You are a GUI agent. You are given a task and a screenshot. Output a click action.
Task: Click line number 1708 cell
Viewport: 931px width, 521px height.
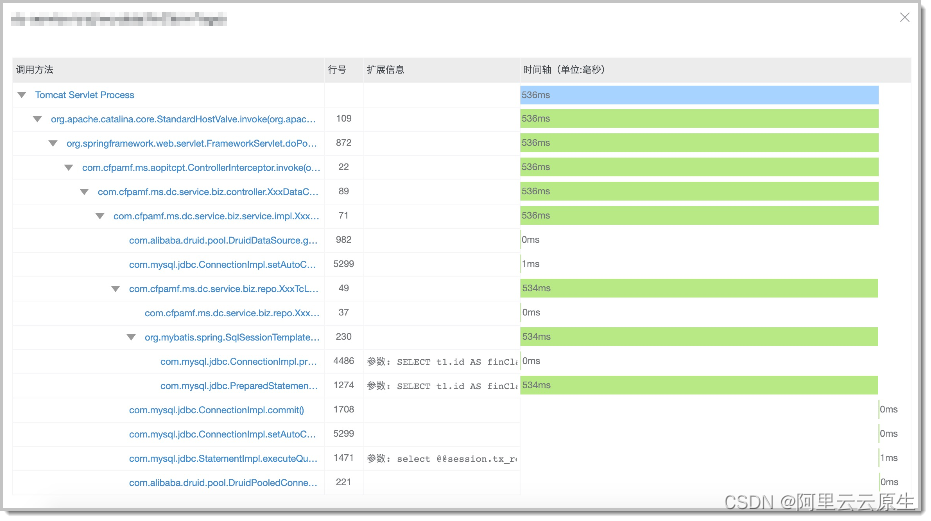(344, 409)
